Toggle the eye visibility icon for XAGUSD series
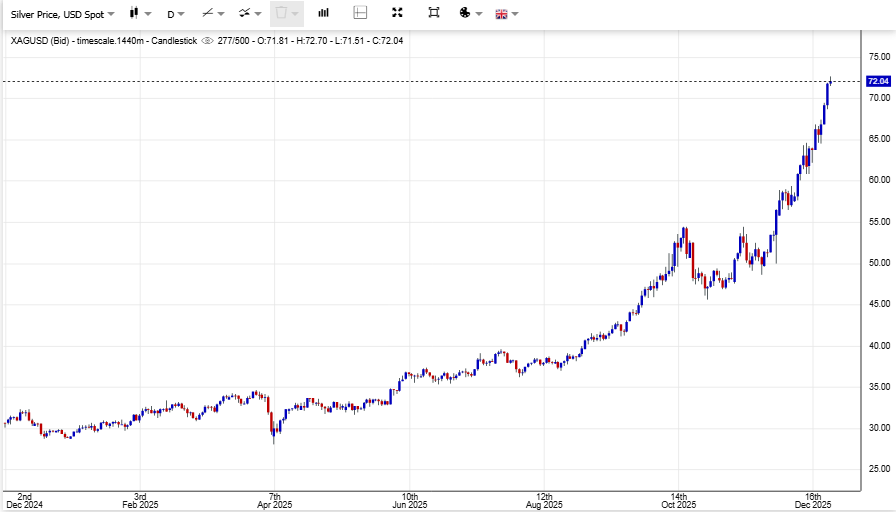 (207, 41)
